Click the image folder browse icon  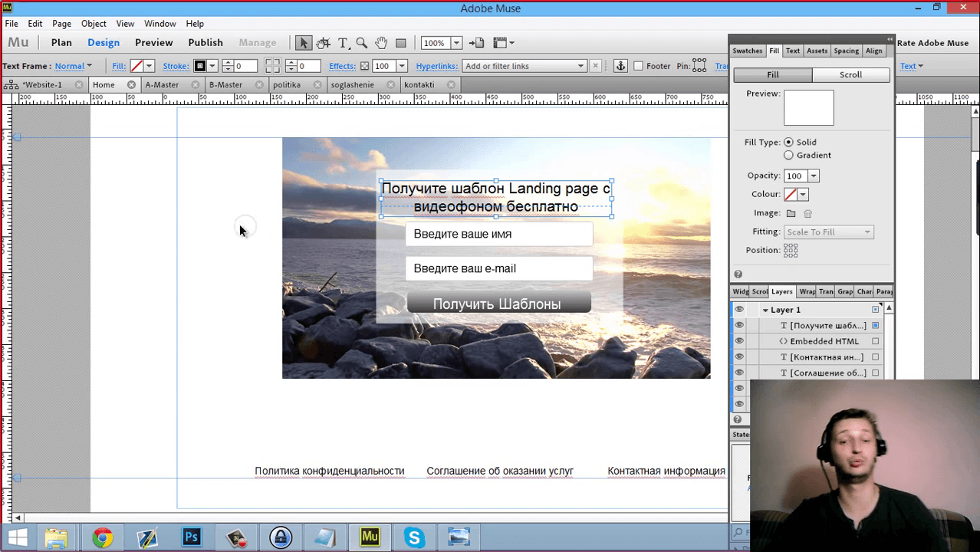(791, 214)
